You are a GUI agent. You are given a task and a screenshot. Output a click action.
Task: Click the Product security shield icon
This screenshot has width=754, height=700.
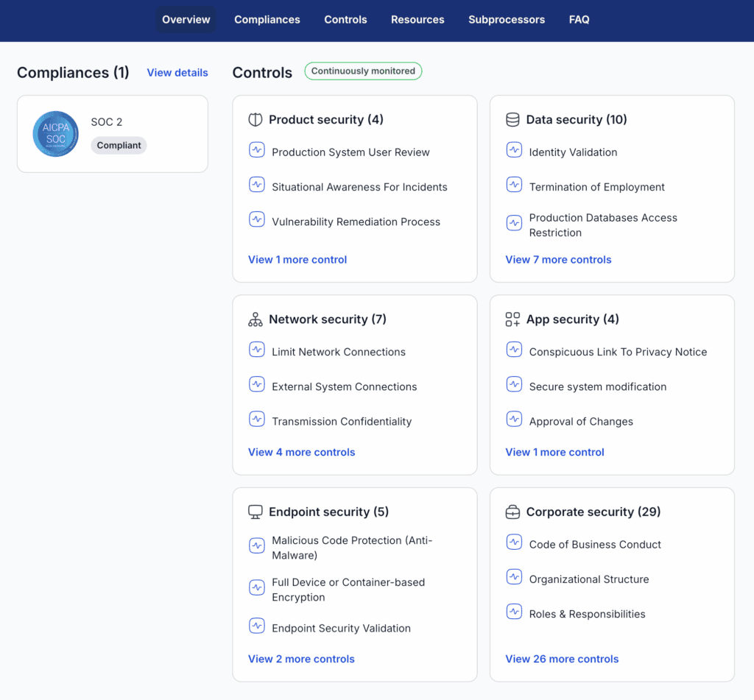tap(256, 119)
